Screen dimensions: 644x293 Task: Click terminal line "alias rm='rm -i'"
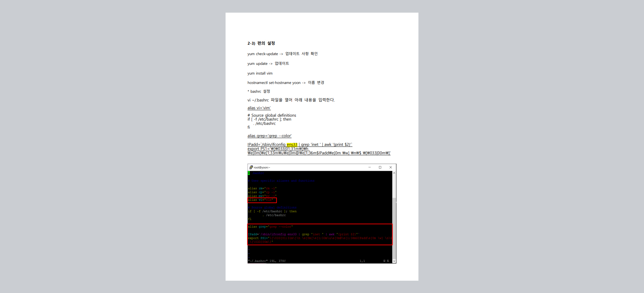coord(262,188)
